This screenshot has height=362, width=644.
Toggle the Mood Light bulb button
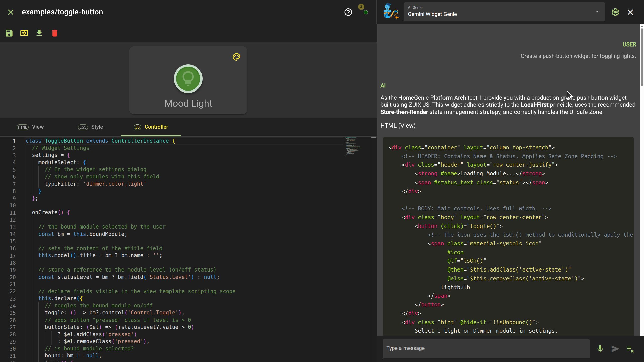(188, 79)
